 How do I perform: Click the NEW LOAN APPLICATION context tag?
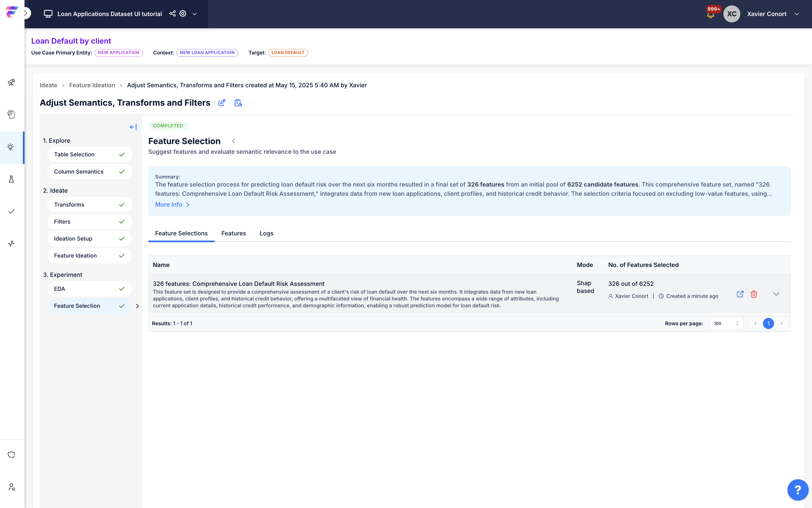click(x=207, y=53)
